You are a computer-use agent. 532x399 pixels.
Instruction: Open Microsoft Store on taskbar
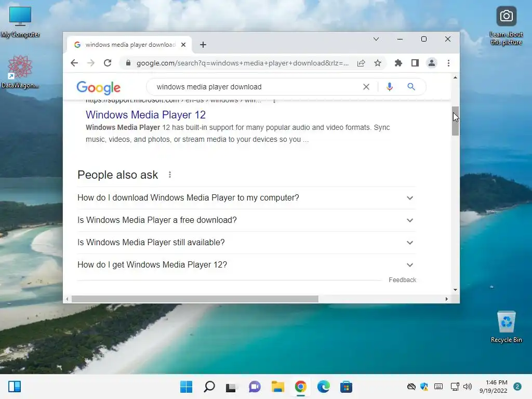point(346,387)
